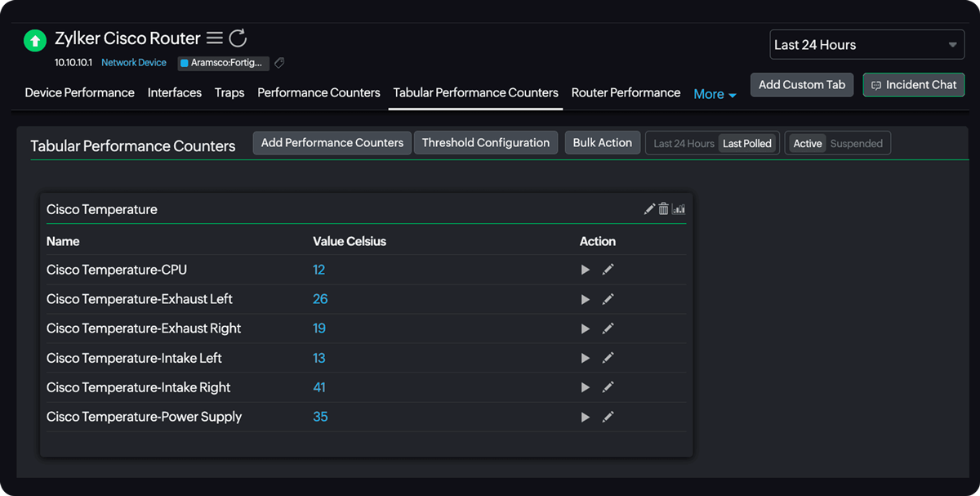Screen dimensions: 980x496
Task: Show Suspended performance counters
Action: tap(856, 142)
